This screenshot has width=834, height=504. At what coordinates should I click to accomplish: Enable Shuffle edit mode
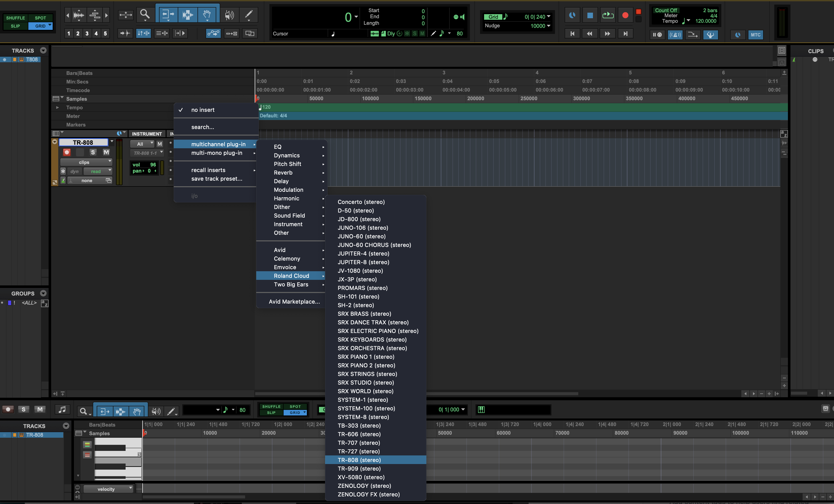[x=15, y=18]
